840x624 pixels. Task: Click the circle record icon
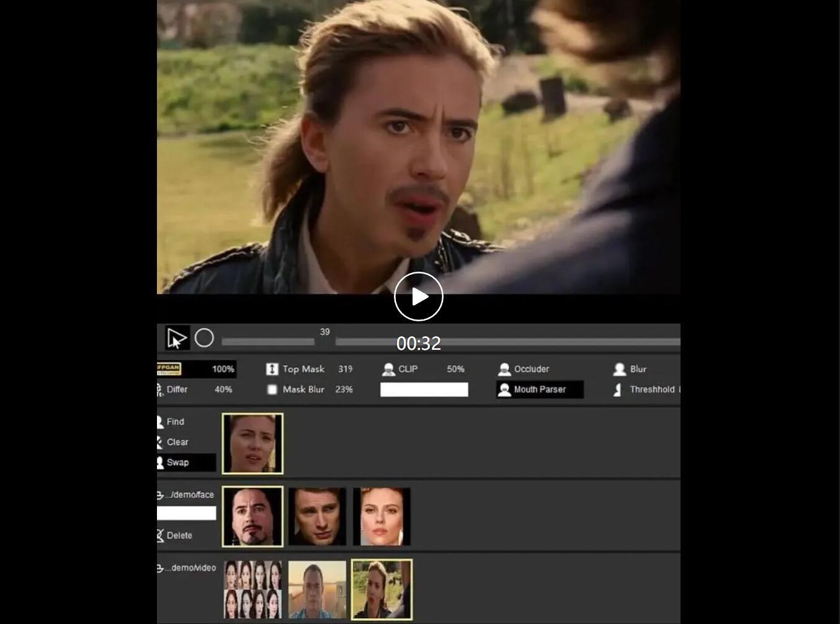tap(204, 338)
